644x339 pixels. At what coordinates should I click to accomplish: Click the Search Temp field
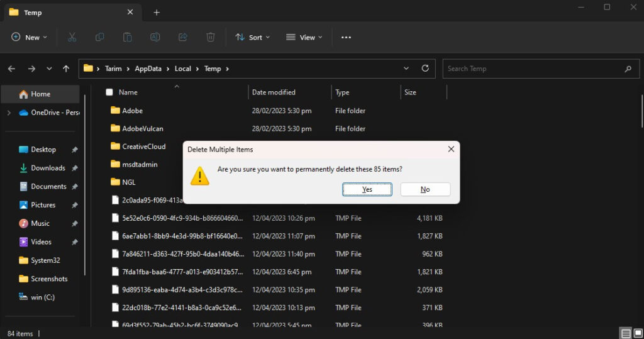coord(541,69)
